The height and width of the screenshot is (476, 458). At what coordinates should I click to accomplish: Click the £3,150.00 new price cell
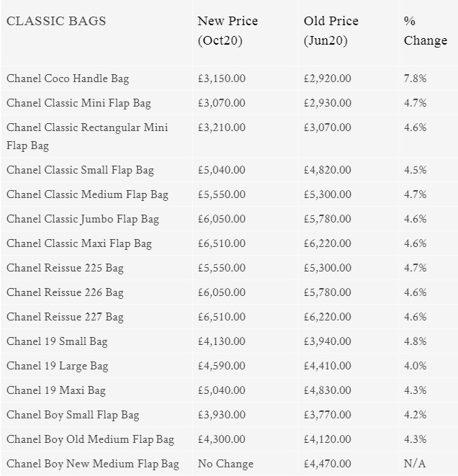click(221, 78)
